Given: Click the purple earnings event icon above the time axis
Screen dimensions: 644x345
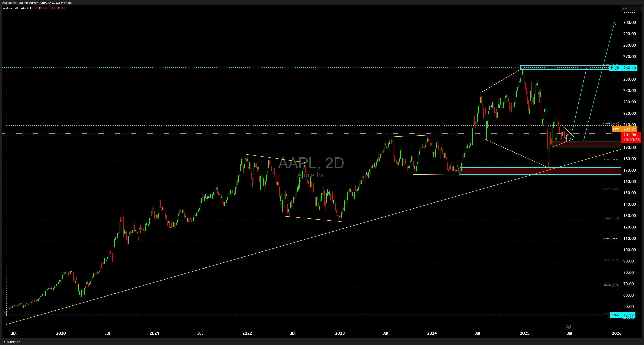Looking at the screenshot, I should pyautogui.click(x=569, y=326).
